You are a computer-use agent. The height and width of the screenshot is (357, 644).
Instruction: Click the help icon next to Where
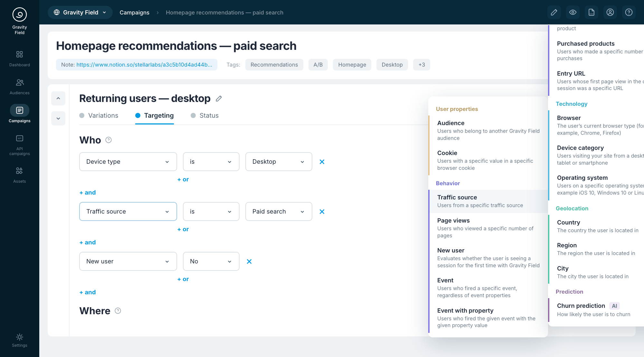118,311
